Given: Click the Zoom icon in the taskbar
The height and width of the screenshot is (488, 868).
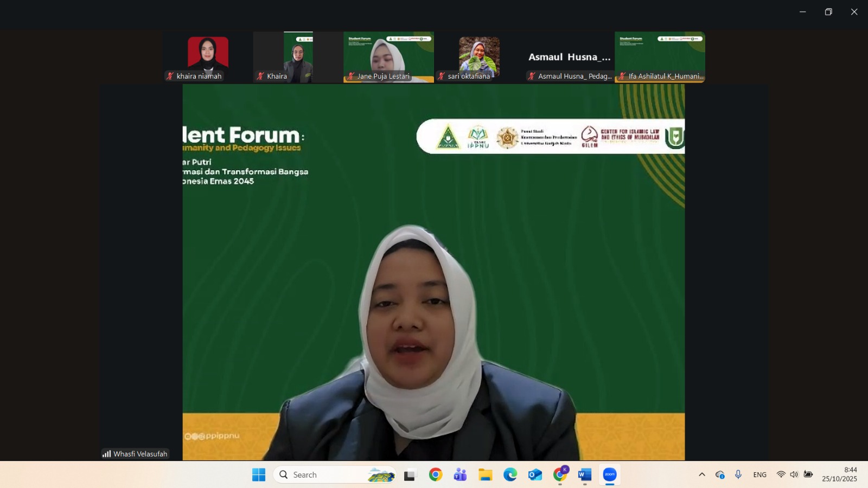Looking at the screenshot, I should pos(610,475).
